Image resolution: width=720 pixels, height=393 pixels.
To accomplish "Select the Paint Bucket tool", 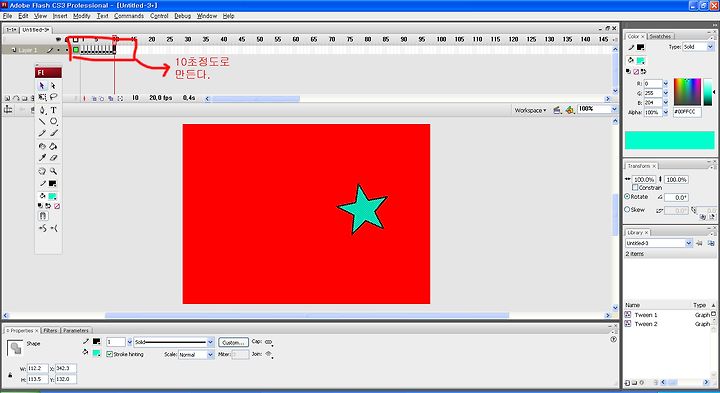I will [x=53, y=146].
